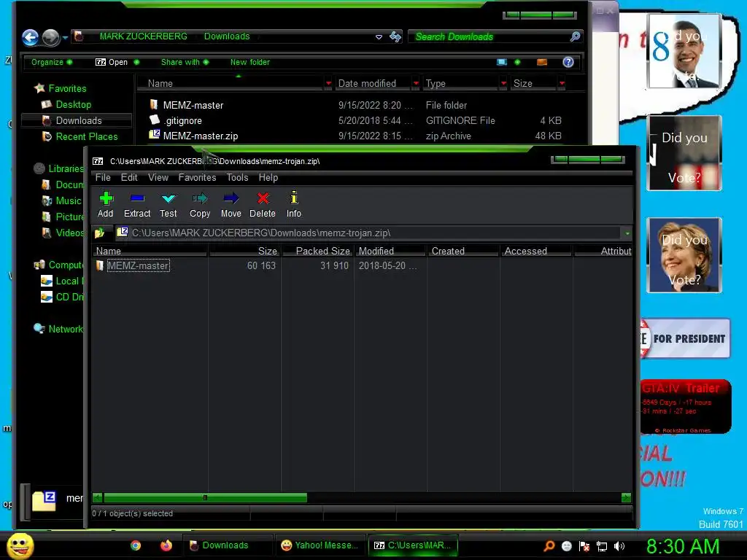Run Test on the archive in 7-Zip
The width and height of the screenshot is (747, 560).
[x=169, y=205]
